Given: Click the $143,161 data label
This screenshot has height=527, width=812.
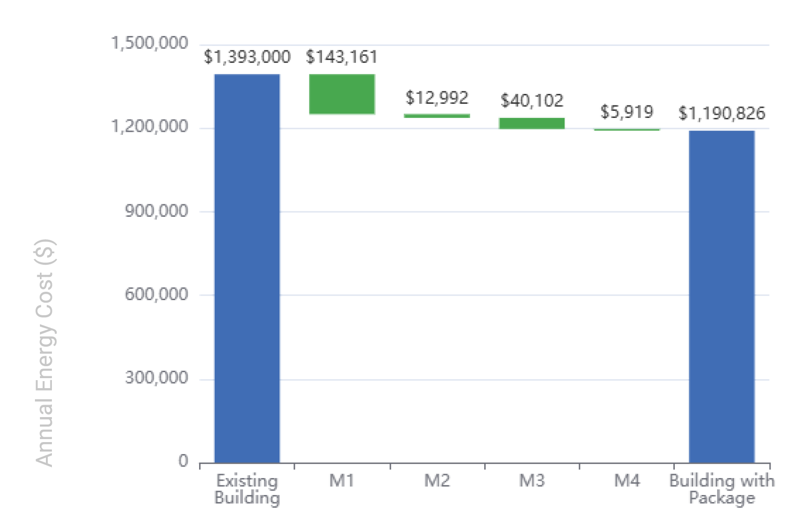Looking at the screenshot, I should pos(342,57).
